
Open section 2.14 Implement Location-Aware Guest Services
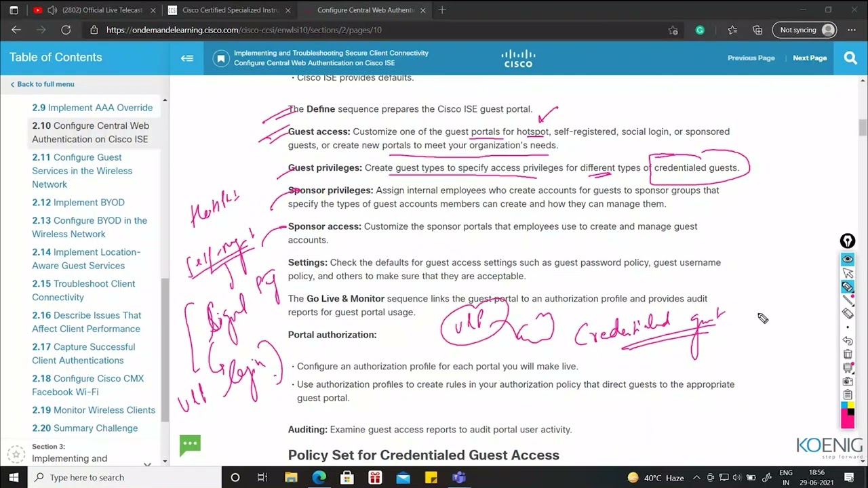pos(86,259)
